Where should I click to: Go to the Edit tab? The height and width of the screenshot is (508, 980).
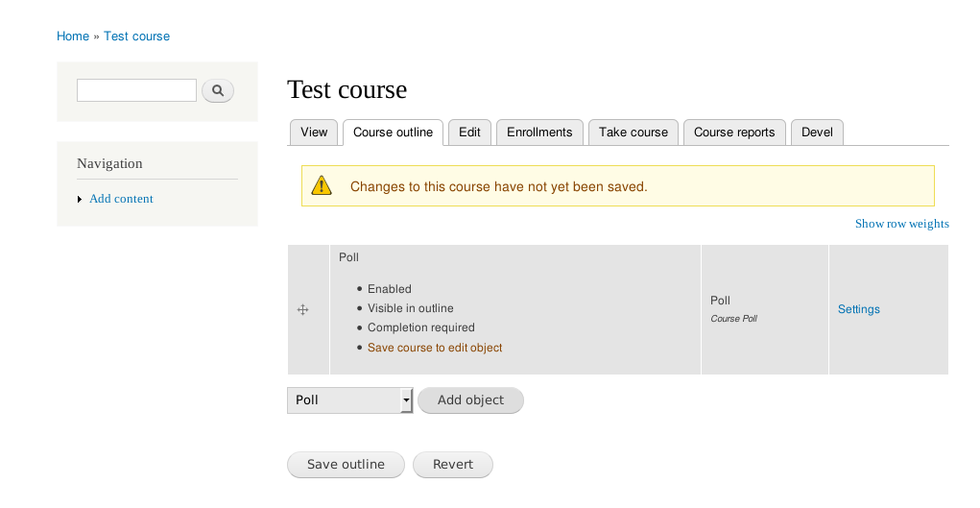coord(470,133)
